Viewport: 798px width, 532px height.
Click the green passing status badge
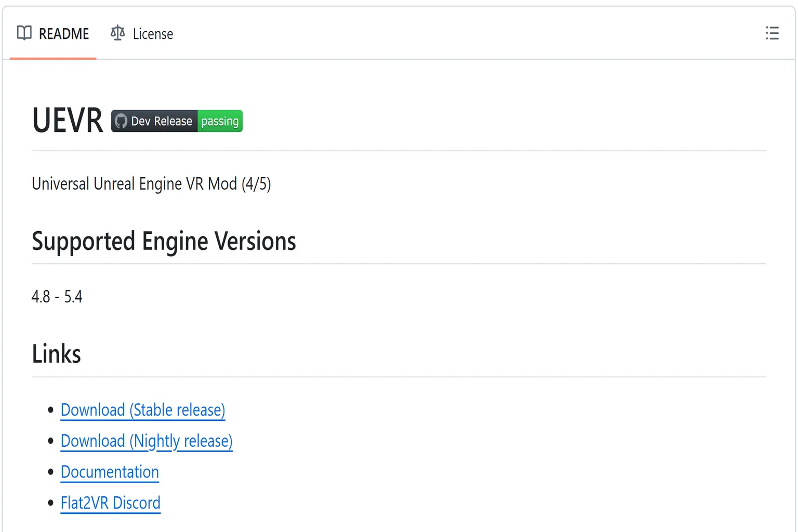point(220,121)
